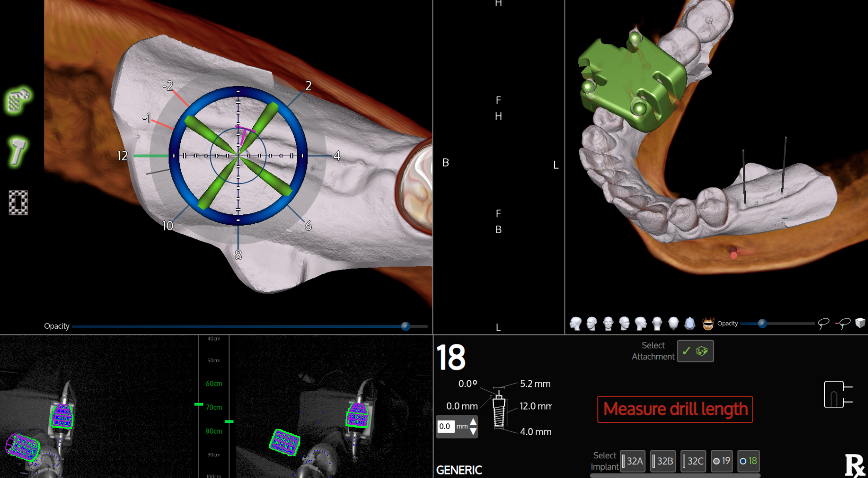Click the implant selector horizontal scrollbar
Screen dimensions: 868x478
point(675,476)
